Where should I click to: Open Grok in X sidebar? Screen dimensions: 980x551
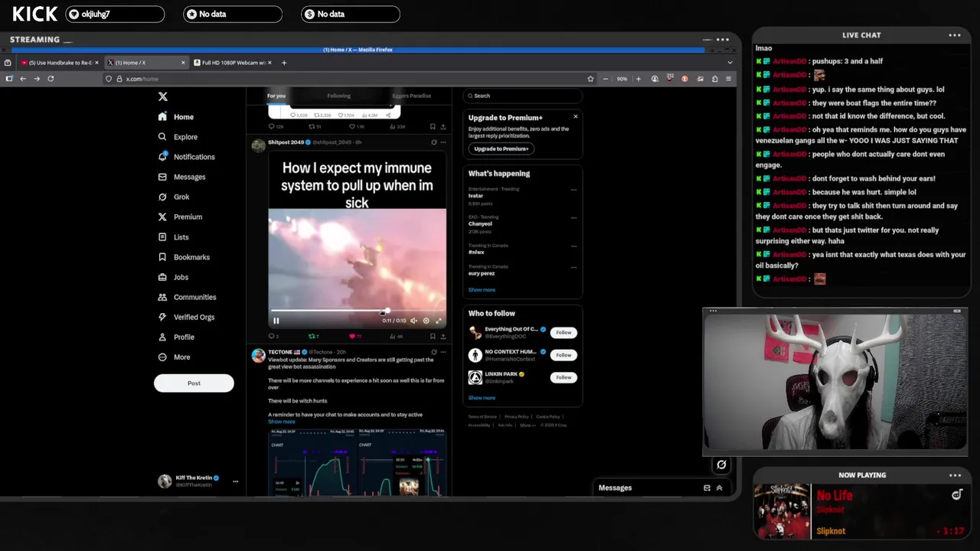[x=174, y=197]
